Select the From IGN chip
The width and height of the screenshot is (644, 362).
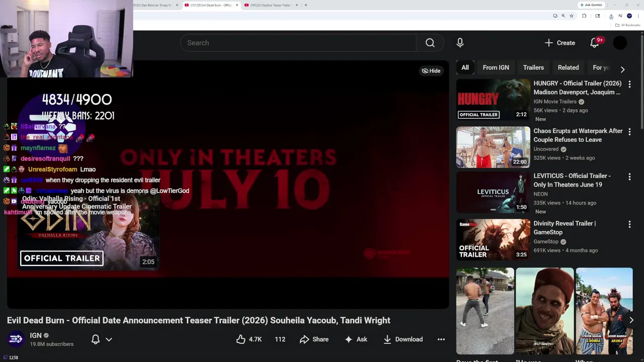[x=496, y=67]
